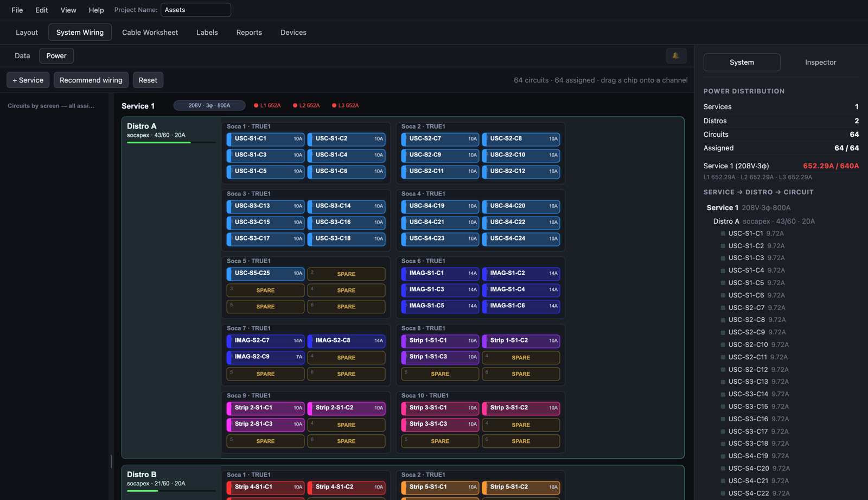Click the Service 1 heading in wiring canvas
The width and height of the screenshot is (868, 500).
pos(138,106)
